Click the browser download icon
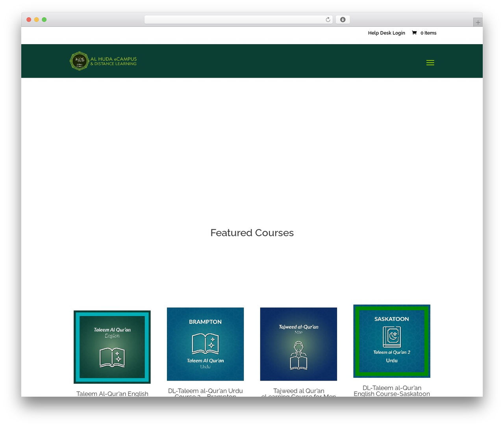The image size is (504, 427). click(343, 20)
